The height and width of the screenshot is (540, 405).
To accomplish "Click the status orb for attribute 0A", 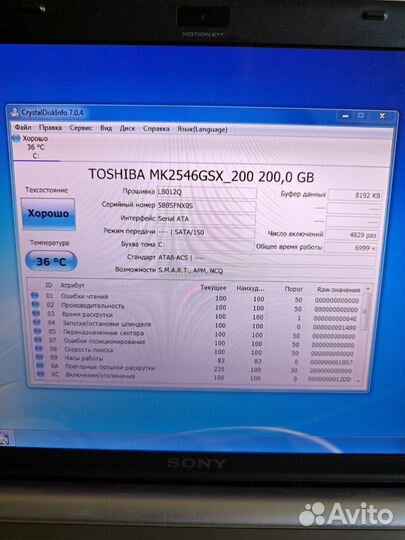I will (40, 365).
